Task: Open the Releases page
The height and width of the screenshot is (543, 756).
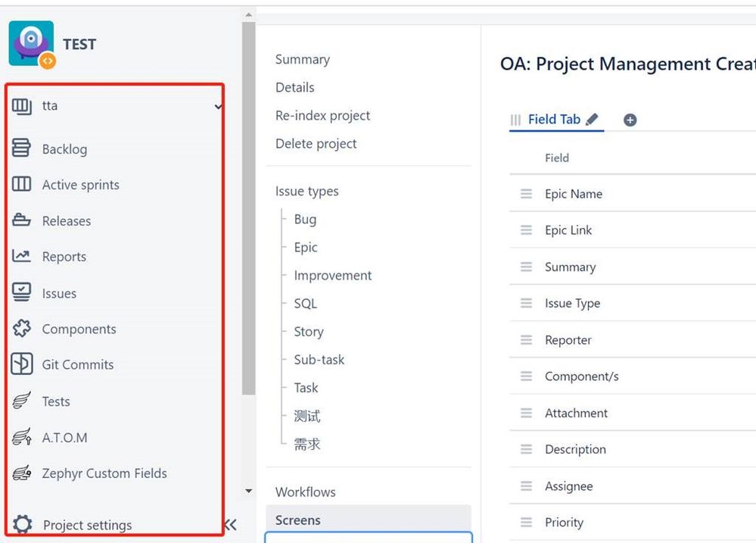Action: (x=67, y=221)
